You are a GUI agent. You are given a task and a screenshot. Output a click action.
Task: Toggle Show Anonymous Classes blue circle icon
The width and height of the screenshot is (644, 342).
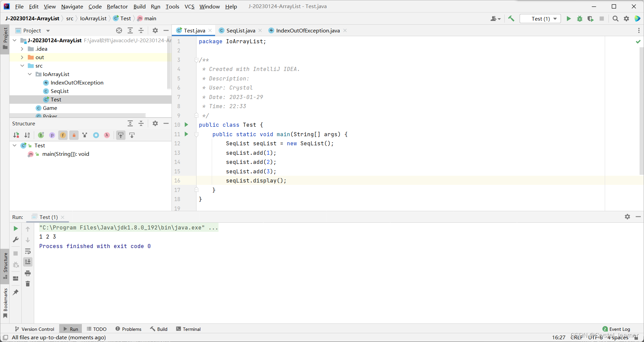[x=96, y=135]
